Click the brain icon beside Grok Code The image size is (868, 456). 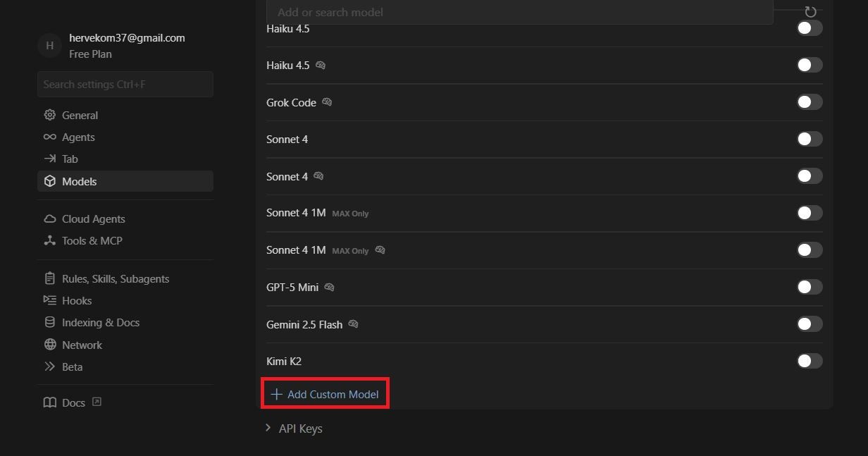(x=327, y=102)
